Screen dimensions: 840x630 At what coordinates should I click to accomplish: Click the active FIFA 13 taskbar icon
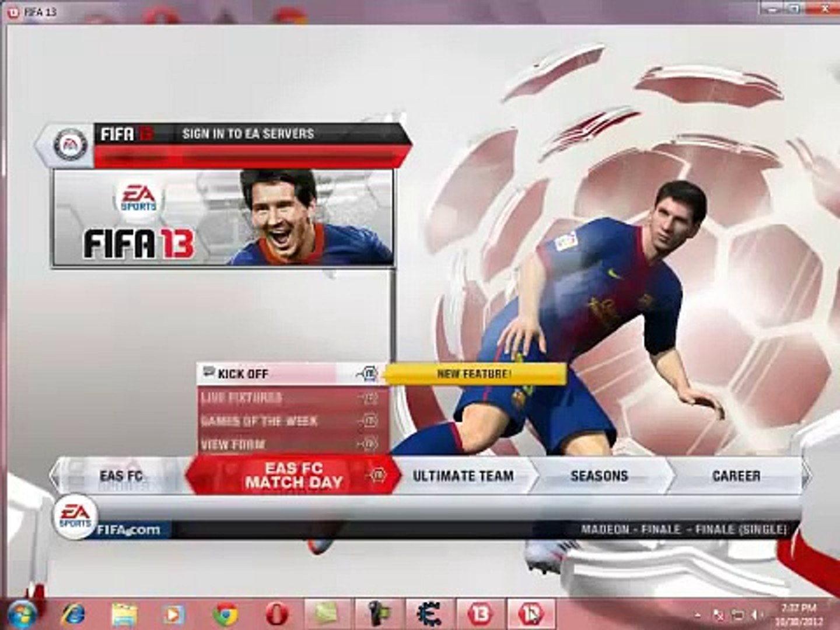pos(531,614)
